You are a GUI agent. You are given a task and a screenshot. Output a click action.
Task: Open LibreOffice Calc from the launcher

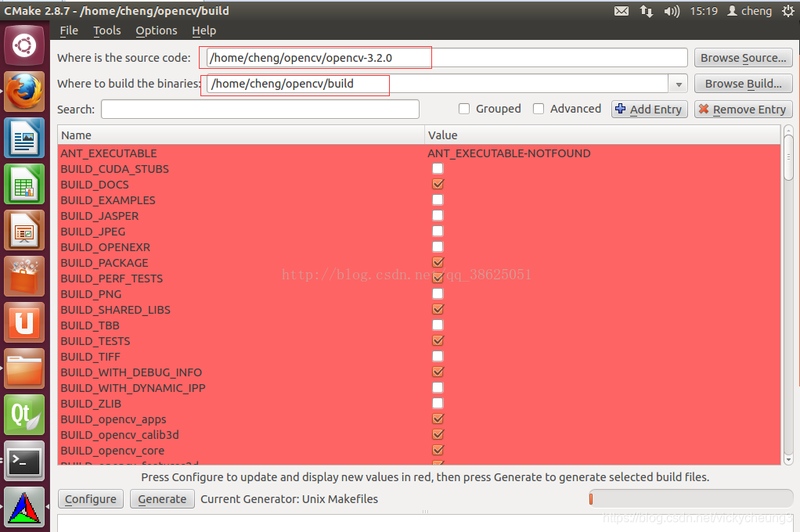[24, 184]
